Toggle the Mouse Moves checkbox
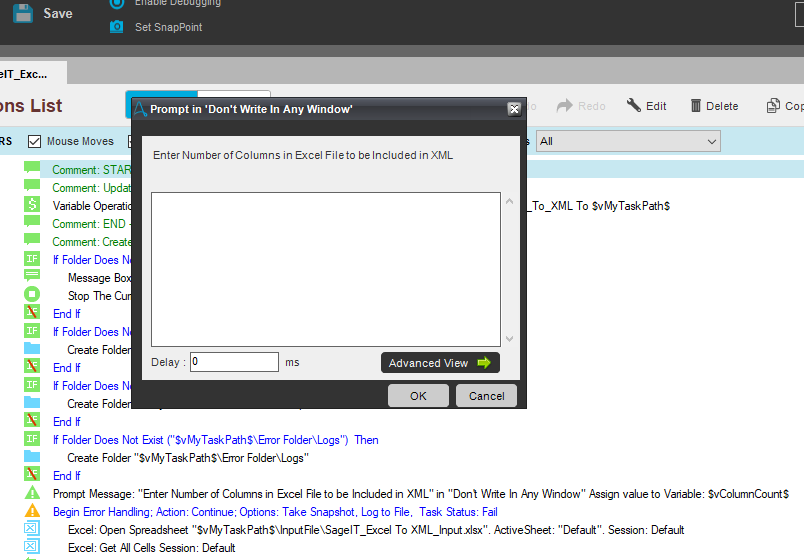 point(34,141)
